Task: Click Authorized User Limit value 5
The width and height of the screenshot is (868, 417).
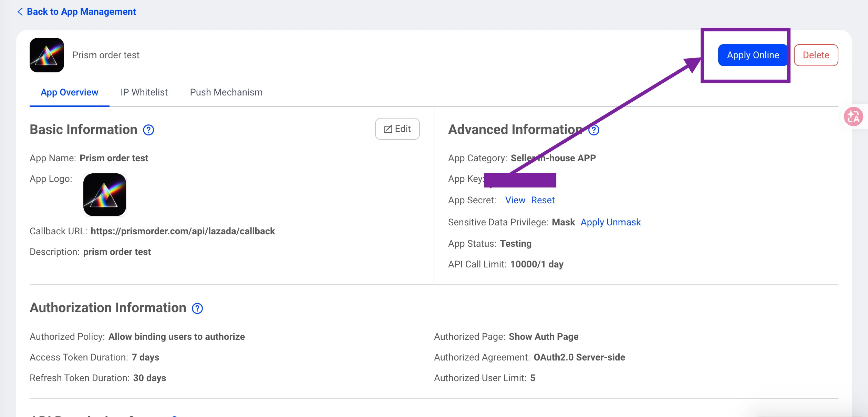Action: coord(533,378)
